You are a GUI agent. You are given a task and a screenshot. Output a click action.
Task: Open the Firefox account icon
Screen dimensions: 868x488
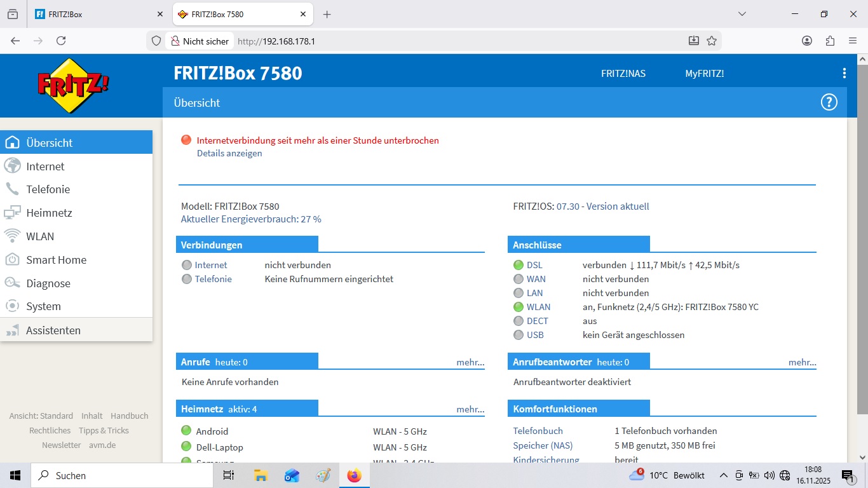coord(807,41)
